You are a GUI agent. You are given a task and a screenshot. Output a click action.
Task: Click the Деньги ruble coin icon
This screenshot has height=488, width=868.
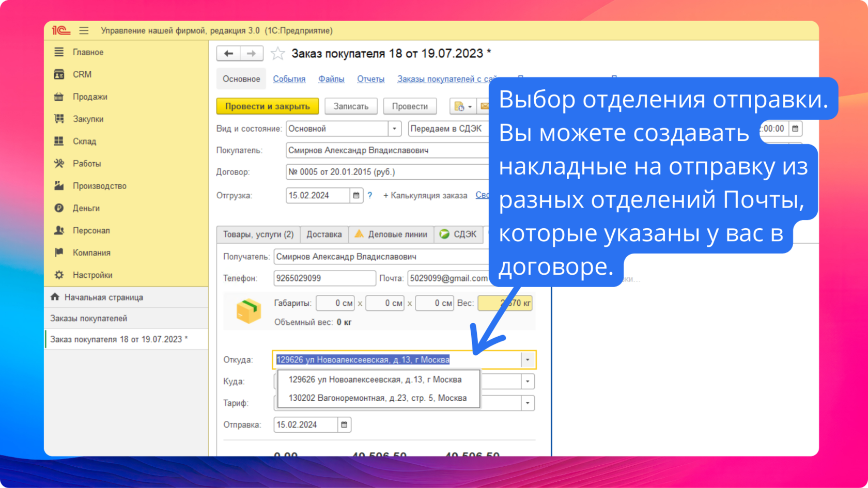click(59, 208)
